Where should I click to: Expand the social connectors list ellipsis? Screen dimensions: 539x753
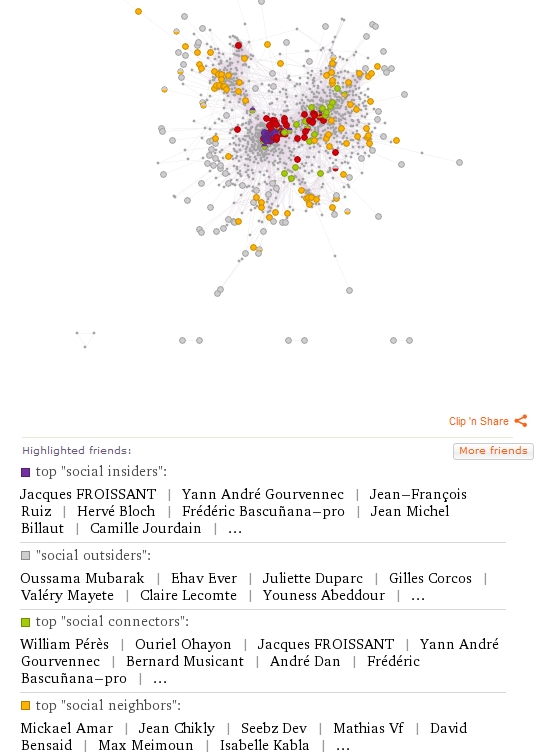click(x=160, y=680)
